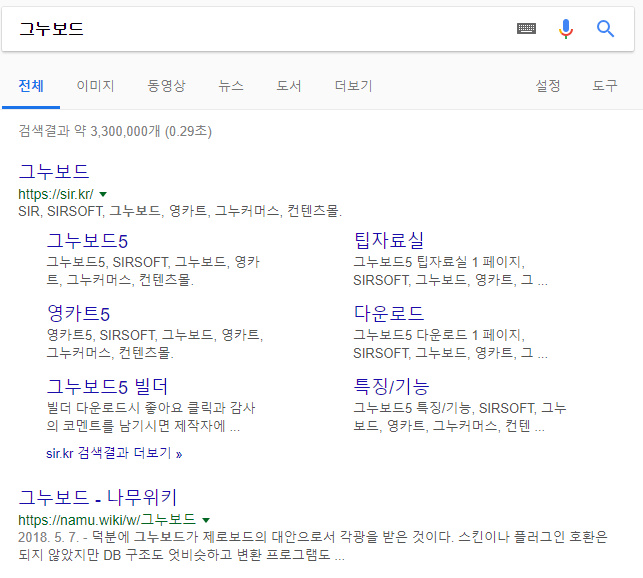
Task: Open the 그누보드5 sitelink
Action: tap(87, 240)
